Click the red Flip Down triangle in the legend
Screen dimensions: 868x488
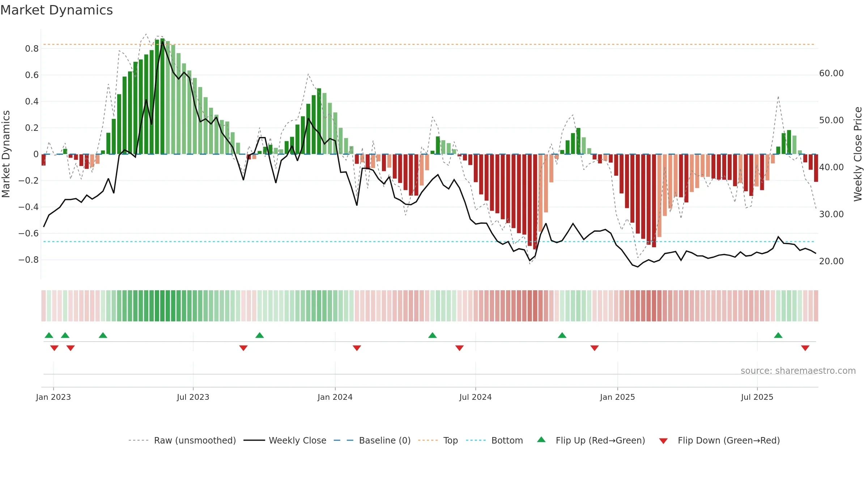click(663, 441)
